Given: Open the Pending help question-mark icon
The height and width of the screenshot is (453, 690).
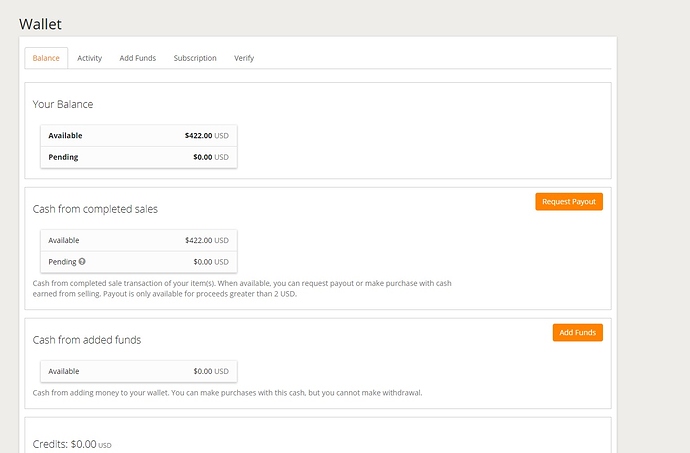Looking at the screenshot, I should click(x=82, y=261).
